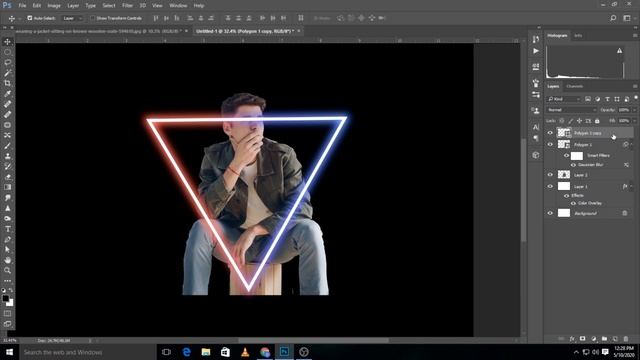Collapse Layer 1 effects list
This screenshot has width=640, height=360.
point(631,187)
